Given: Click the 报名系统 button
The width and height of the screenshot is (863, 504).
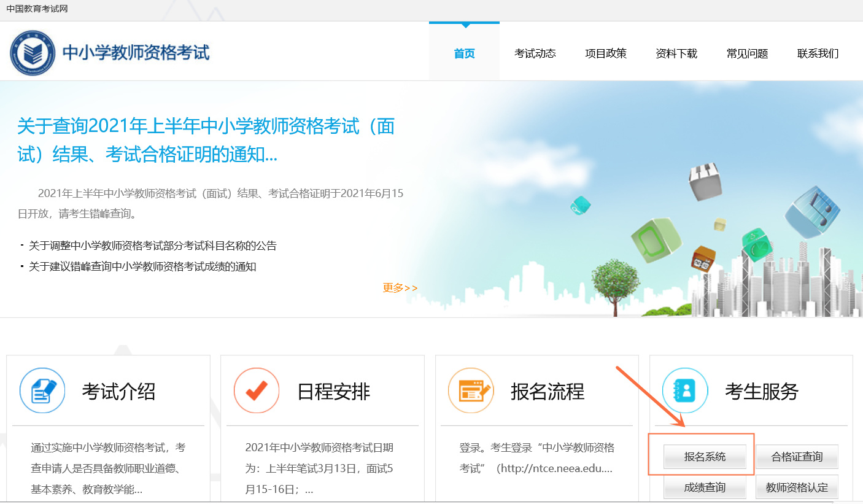Looking at the screenshot, I should tap(705, 457).
